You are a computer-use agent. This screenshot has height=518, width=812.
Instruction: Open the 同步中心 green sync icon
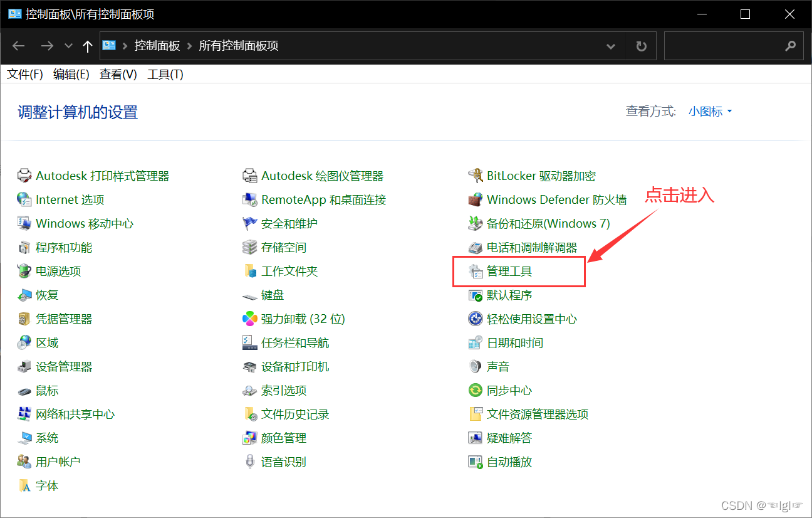(476, 390)
